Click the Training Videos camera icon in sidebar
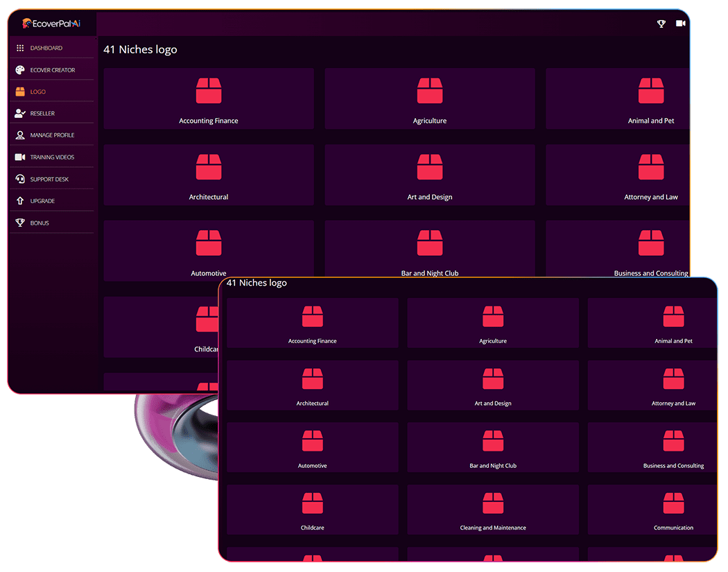This screenshot has height=572, width=728. 20,157
